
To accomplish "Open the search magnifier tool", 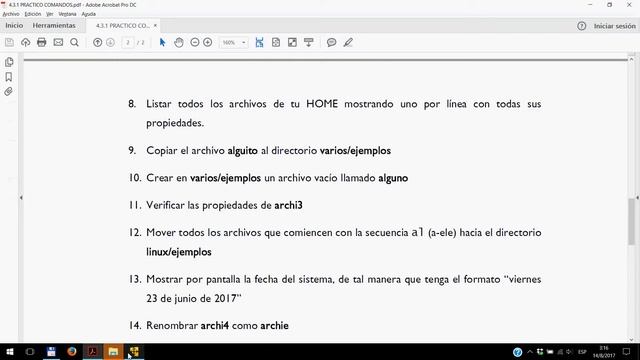I will pos(74,42).
